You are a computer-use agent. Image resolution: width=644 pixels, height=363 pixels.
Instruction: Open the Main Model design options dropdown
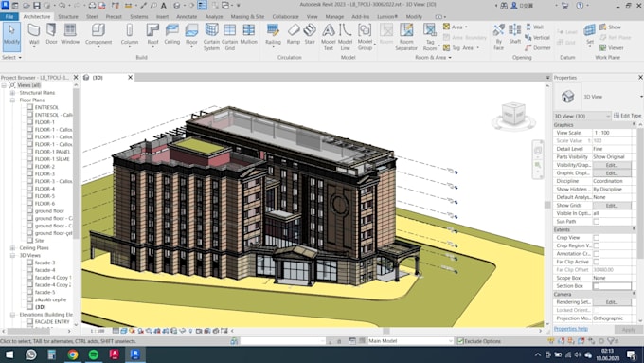tap(410, 341)
